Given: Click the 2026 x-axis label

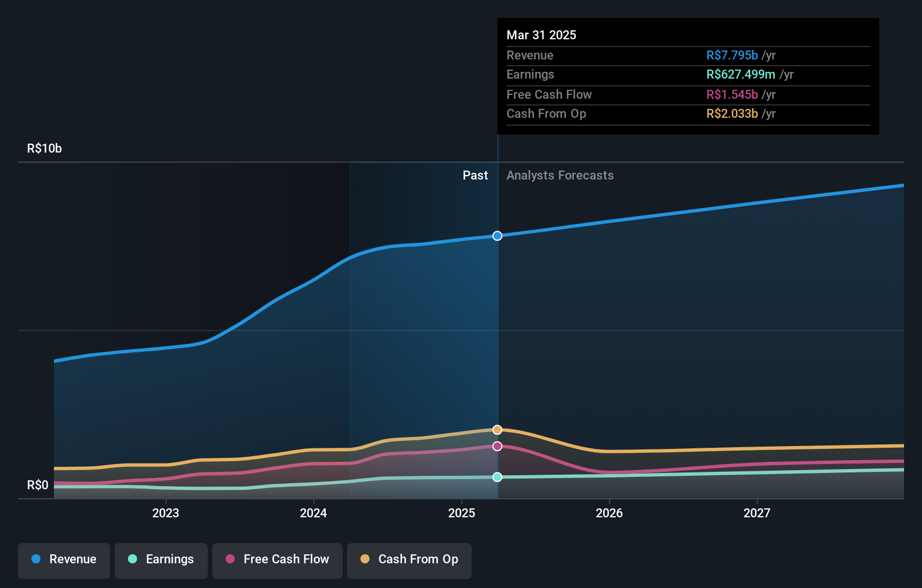Looking at the screenshot, I should tap(609, 513).
